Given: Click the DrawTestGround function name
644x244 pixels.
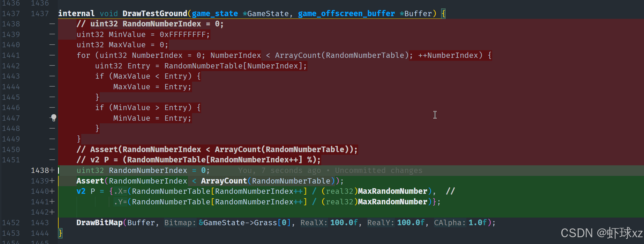Looking at the screenshot, I should pos(154,14).
